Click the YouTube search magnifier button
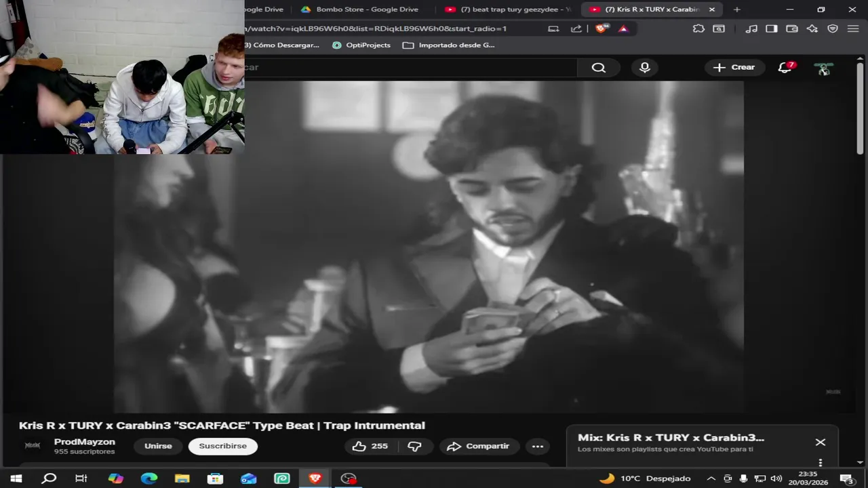Screen dimensions: 868x488 (x=598, y=67)
